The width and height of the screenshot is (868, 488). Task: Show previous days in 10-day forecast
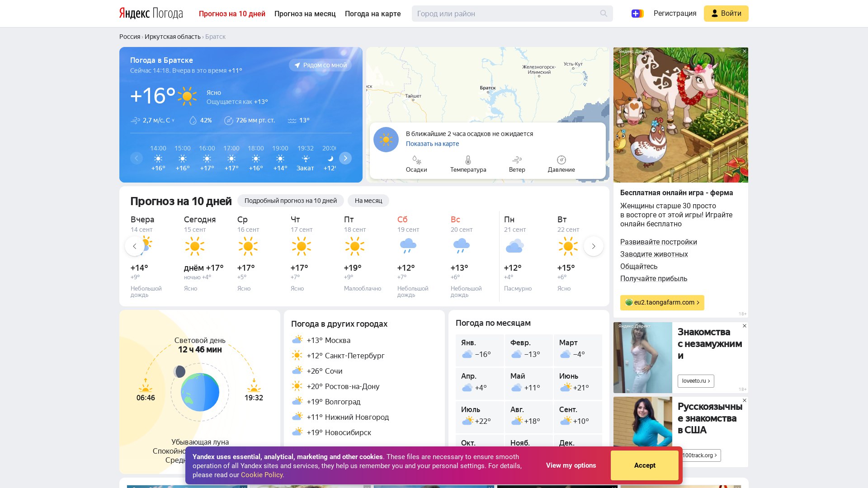pos(135,246)
